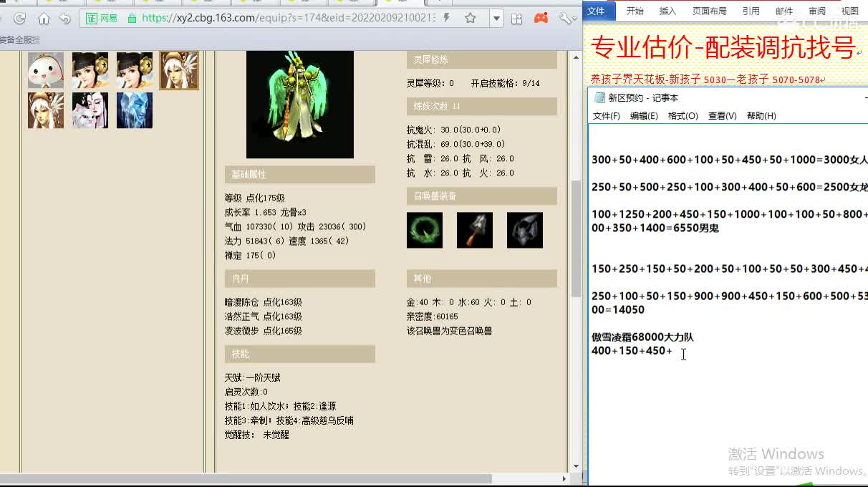Click the browser reload button

[20, 19]
